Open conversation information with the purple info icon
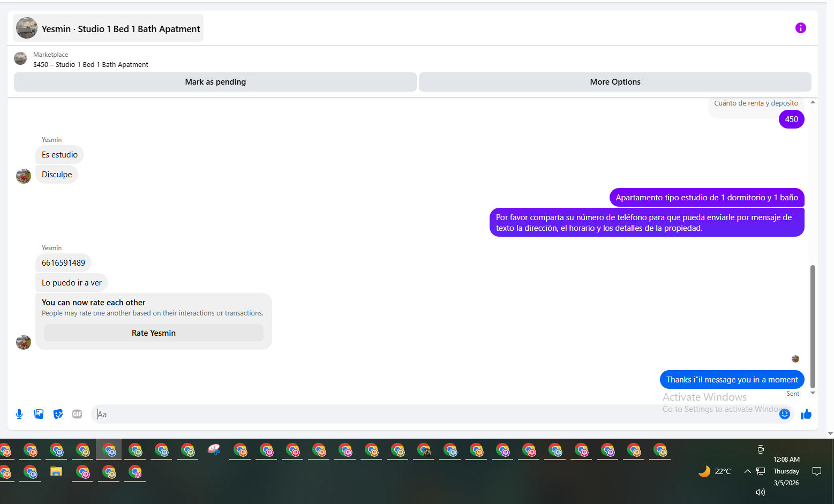This screenshot has width=834, height=504. [800, 28]
